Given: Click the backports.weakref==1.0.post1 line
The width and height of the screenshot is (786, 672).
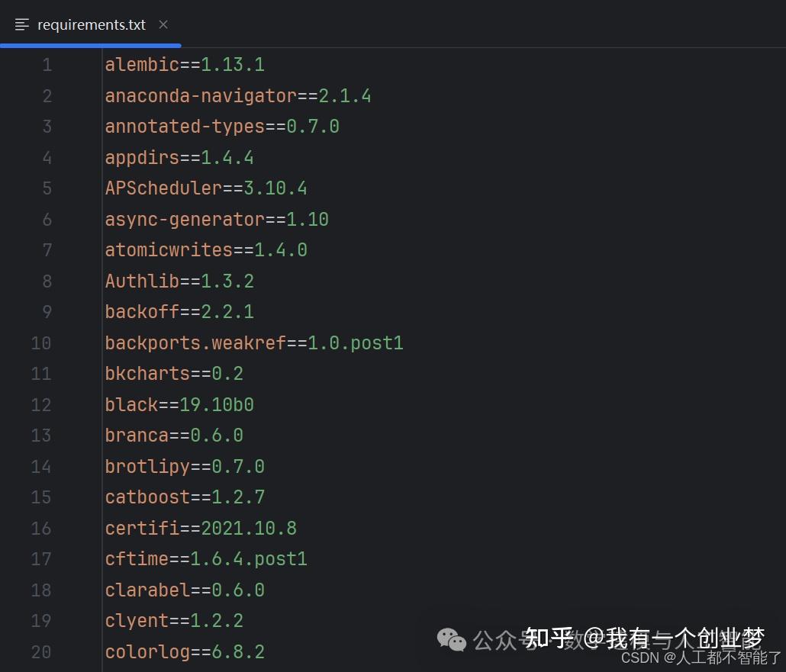Looking at the screenshot, I should click(x=254, y=342).
